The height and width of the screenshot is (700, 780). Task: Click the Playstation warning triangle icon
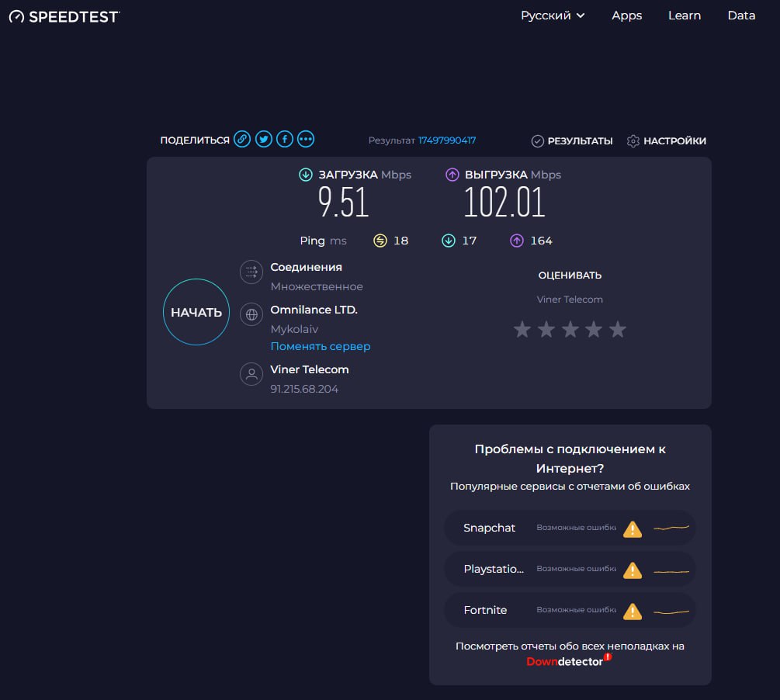click(x=633, y=570)
